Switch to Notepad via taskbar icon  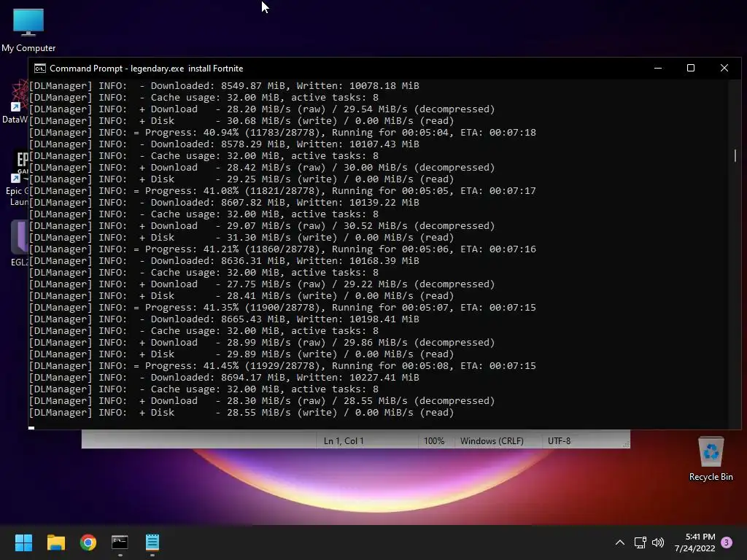tap(152, 542)
